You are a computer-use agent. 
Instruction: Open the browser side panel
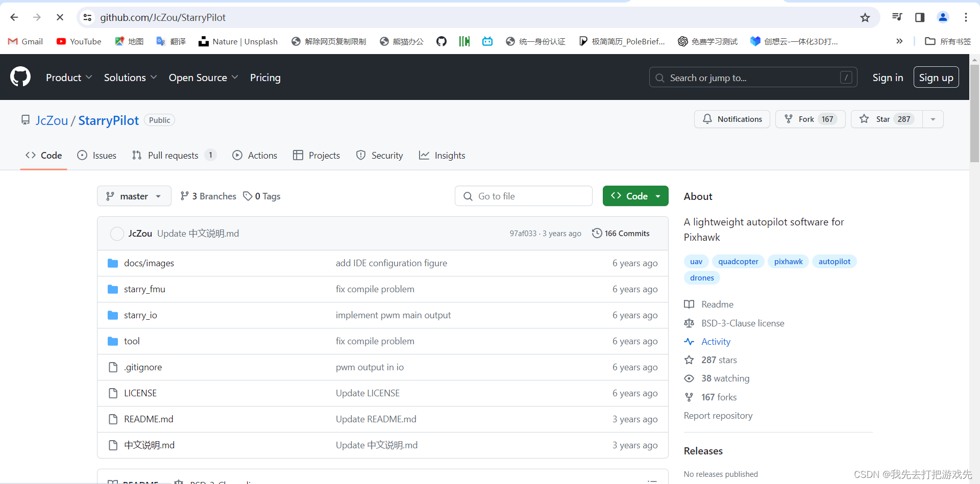click(x=920, y=17)
